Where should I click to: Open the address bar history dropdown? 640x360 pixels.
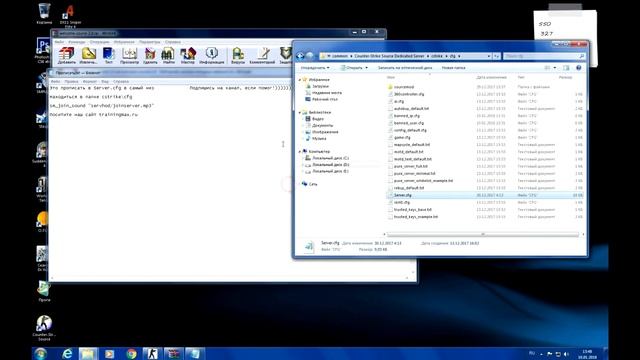[x=489, y=56]
